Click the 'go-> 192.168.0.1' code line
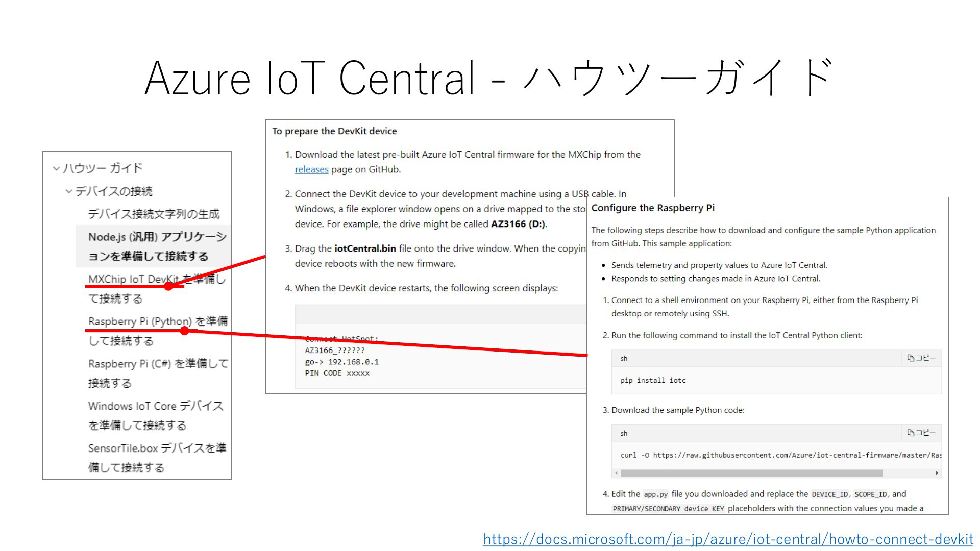Viewport: 980px width, 551px height. (342, 362)
